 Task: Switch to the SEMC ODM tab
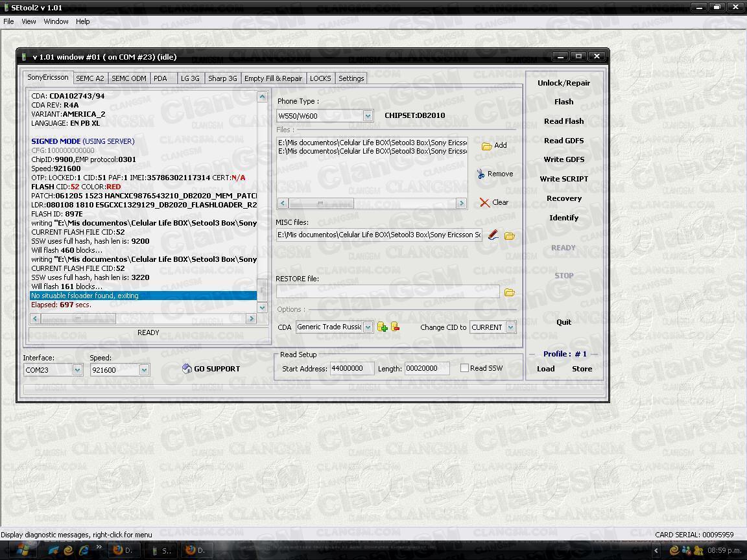coord(128,78)
